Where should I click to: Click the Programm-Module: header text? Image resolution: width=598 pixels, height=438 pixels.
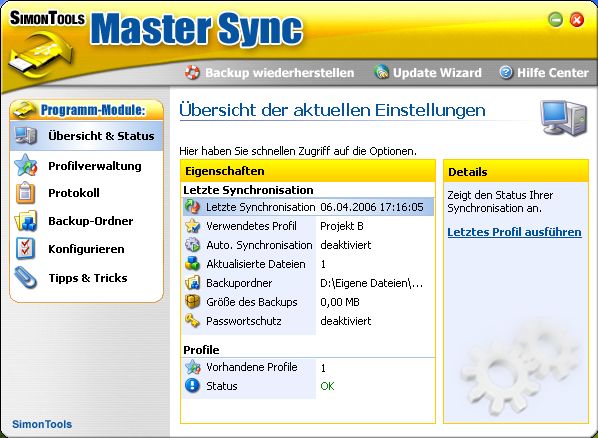93,110
